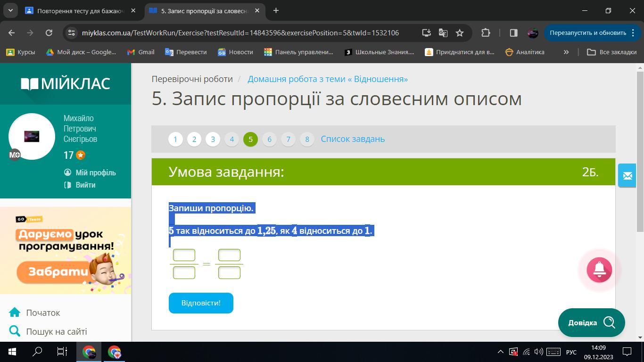644x362 pixels.
Task: Reload the page with the refresh icon
Action: [49, 33]
